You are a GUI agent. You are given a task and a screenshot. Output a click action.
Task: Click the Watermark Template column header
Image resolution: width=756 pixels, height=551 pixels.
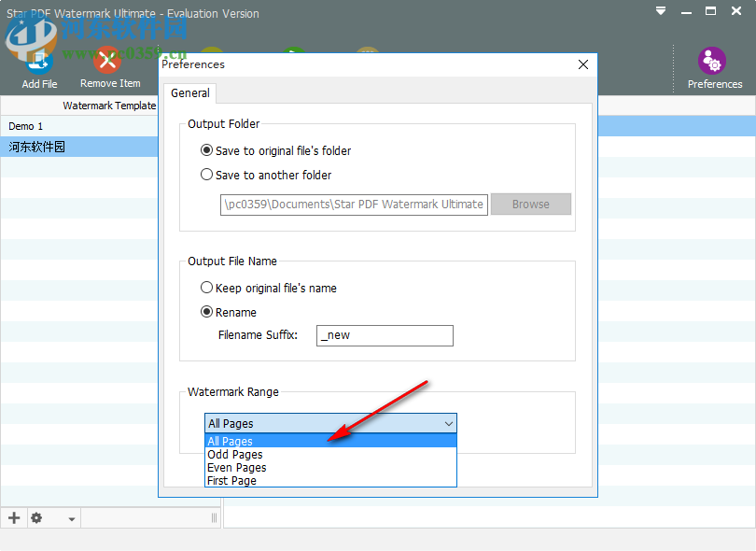(109, 106)
